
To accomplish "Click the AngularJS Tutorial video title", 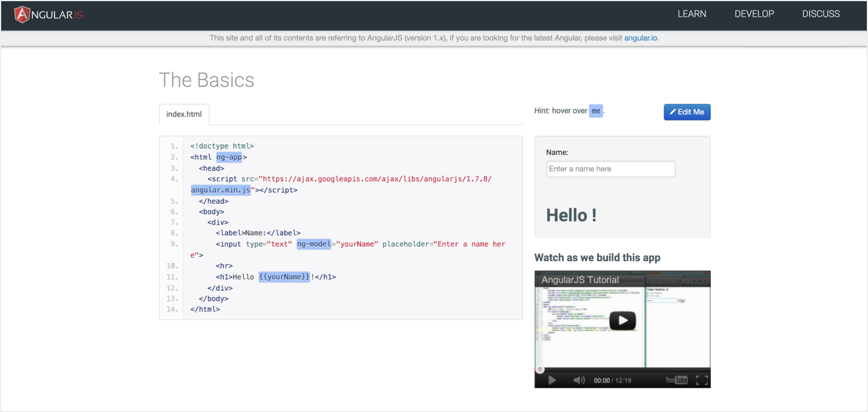I will click(x=580, y=280).
